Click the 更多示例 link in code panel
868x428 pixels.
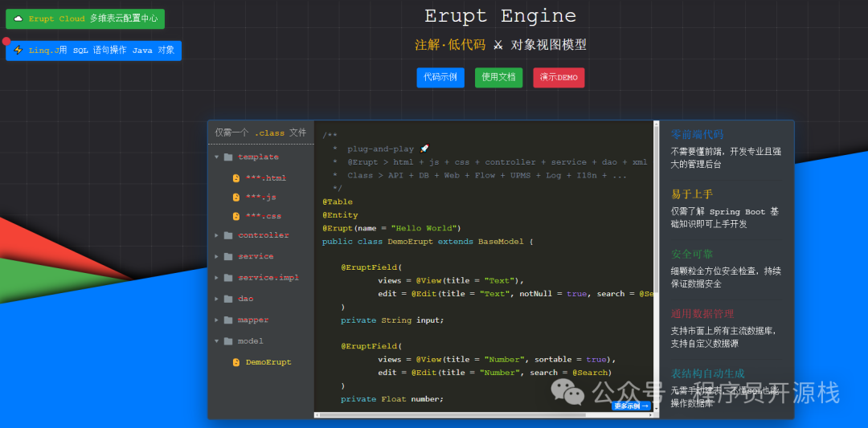pyautogui.click(x=631, y=406)
